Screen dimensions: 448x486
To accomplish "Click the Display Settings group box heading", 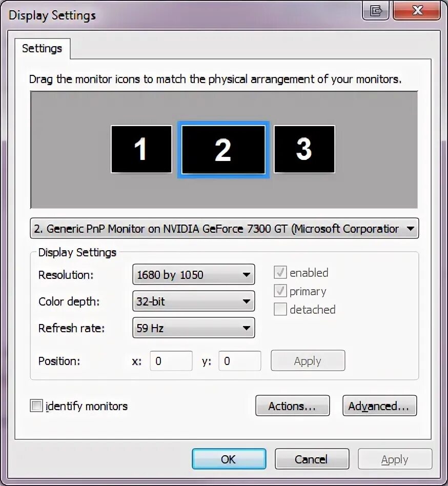I will tap(77, 252).
